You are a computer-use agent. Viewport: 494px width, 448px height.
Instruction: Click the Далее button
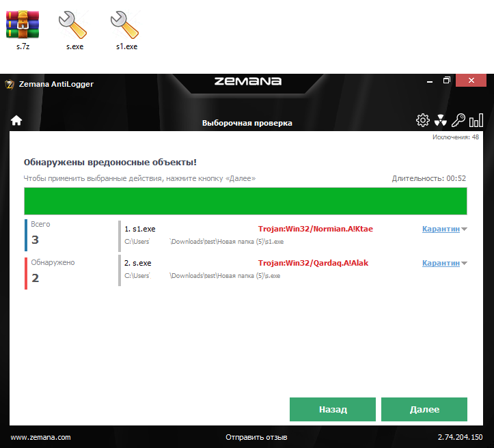point(424,409)
